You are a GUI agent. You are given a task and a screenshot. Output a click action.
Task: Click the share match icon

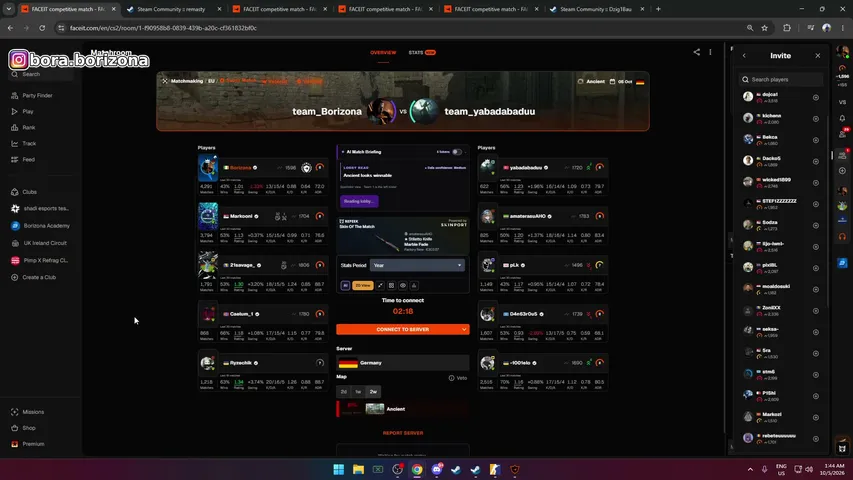(x=696, y=52)
